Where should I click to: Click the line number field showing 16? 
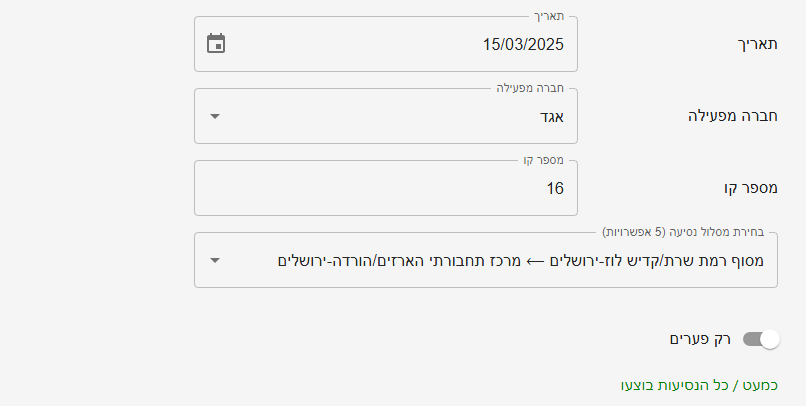tap(554, 188)
